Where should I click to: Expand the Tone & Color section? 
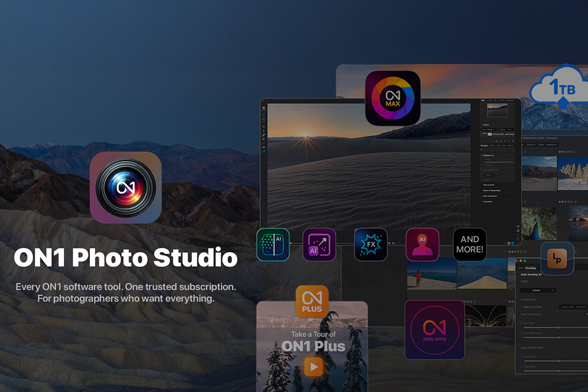(489, 185)
